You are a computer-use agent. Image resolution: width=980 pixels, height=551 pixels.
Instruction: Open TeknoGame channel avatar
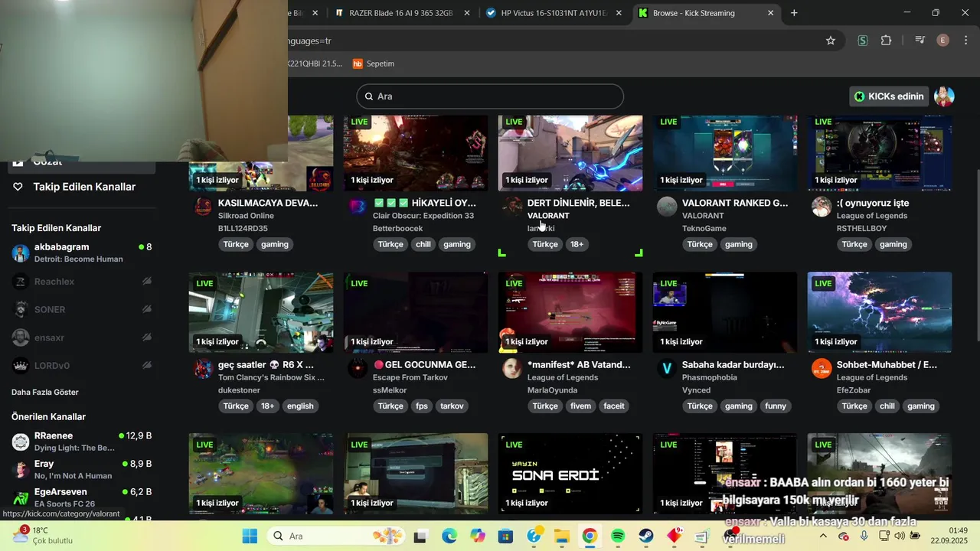pos(668,207)
